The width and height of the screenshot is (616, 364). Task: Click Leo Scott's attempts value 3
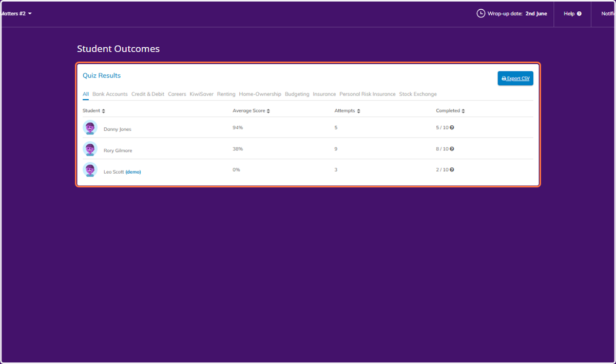pyautogui.click(x=336, y=169)
